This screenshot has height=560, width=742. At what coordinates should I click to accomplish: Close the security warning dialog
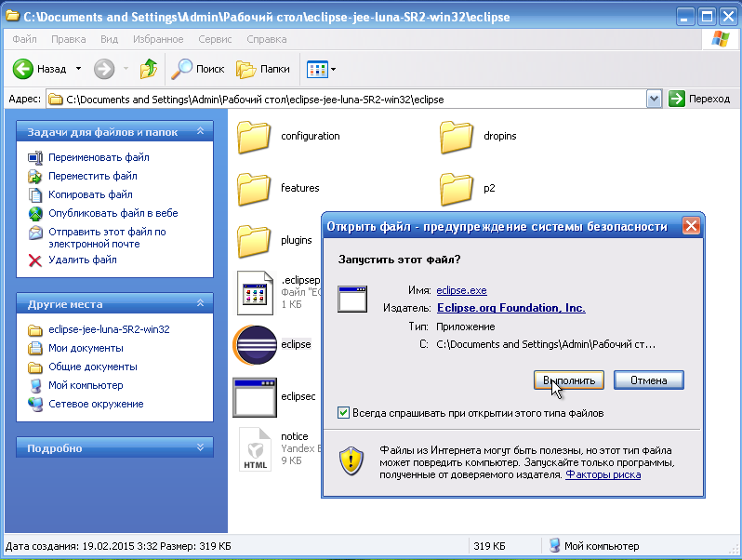point(691,226)
